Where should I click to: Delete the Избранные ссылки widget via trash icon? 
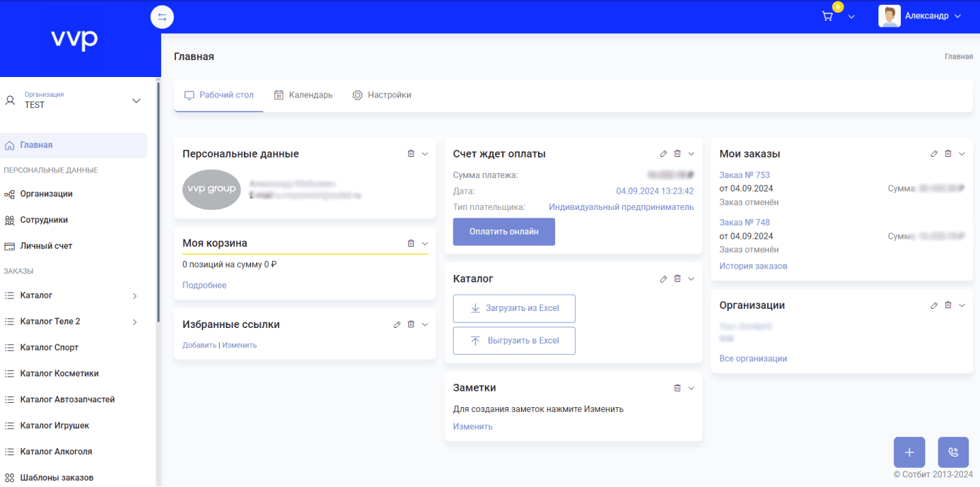tap(411, 324)
